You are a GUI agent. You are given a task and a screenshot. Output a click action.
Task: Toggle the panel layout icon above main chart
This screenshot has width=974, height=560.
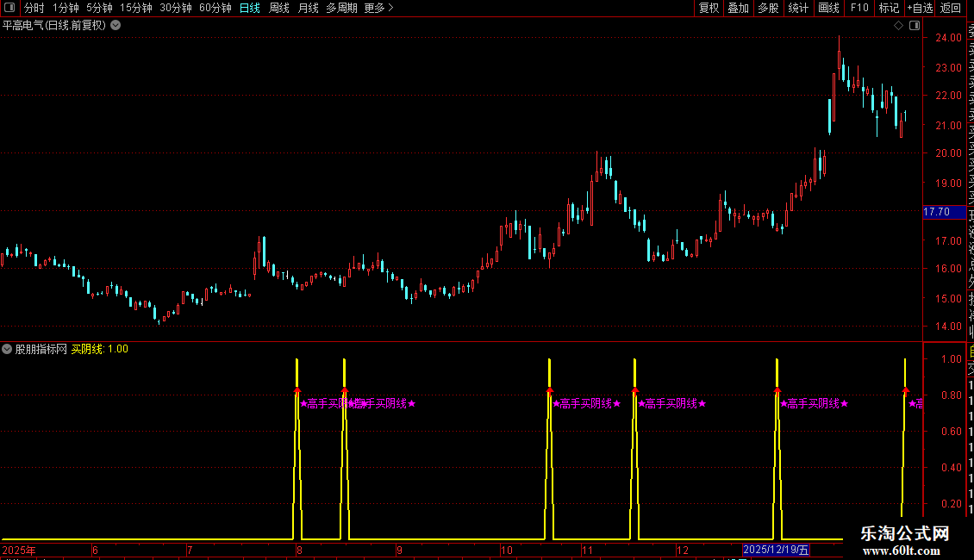[x=915, y=26]
